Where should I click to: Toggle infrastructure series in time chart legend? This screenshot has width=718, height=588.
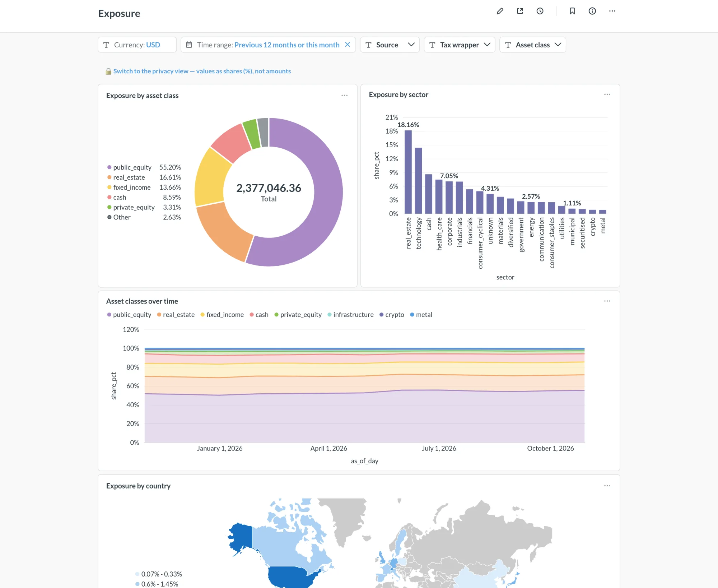(350, 315)
